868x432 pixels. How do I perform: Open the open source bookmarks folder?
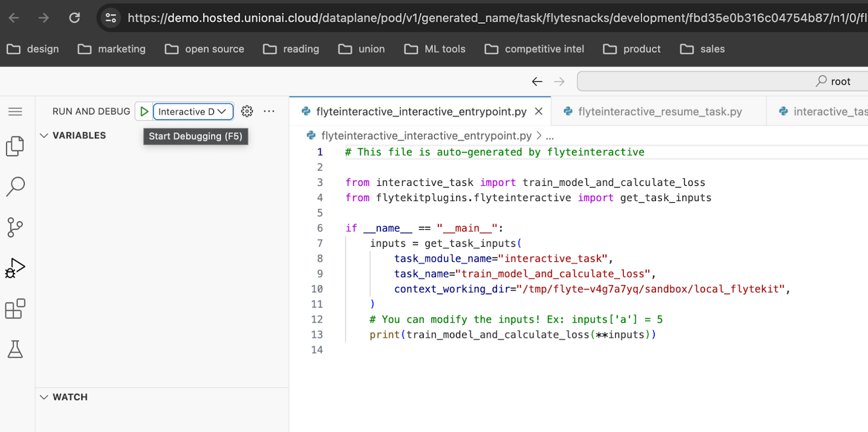205,49
